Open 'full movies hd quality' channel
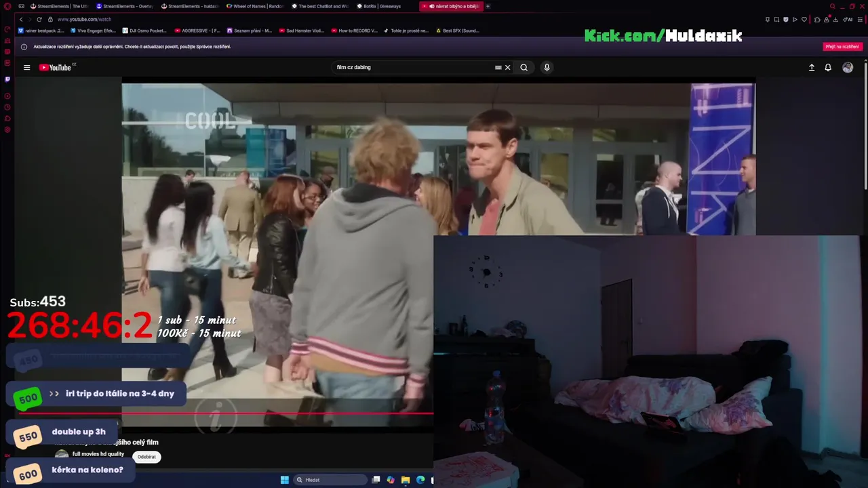Image resolution: width=868 pixels, height=488 pixels. point(98,454)
